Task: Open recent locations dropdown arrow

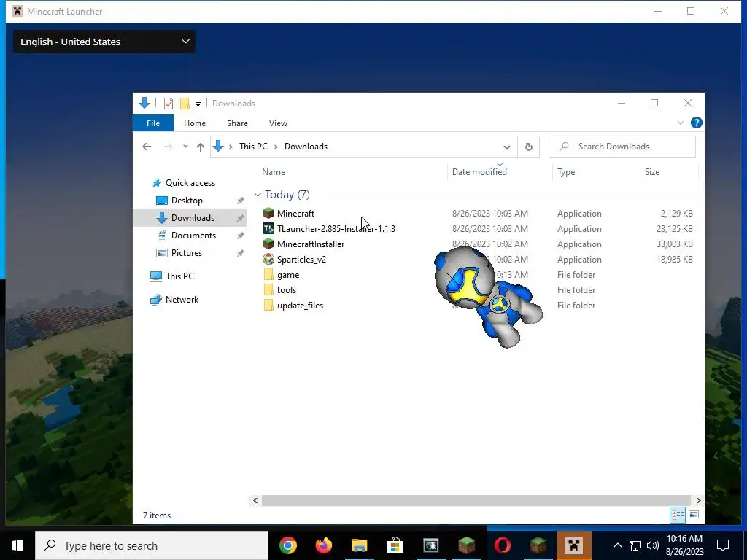Action: pos(185,147)
